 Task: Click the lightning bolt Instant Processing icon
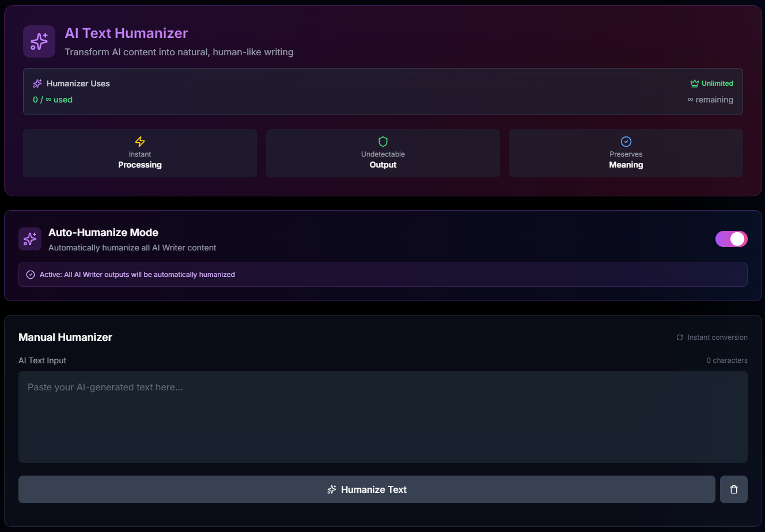click(x=140, y=141)
